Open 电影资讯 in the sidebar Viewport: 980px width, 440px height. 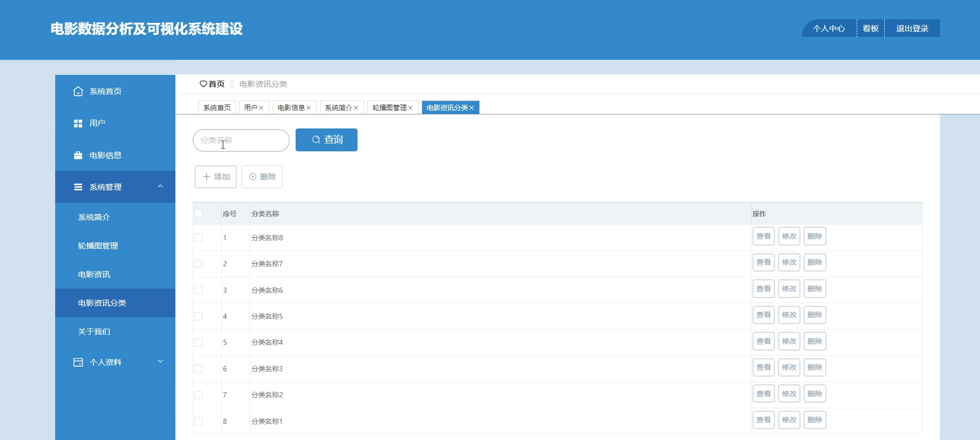pos(115,275)
